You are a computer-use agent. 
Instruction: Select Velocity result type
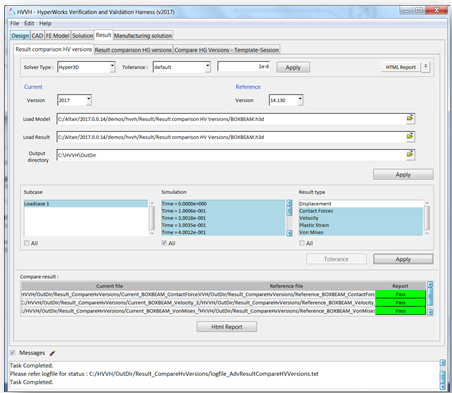pos(361,218)
